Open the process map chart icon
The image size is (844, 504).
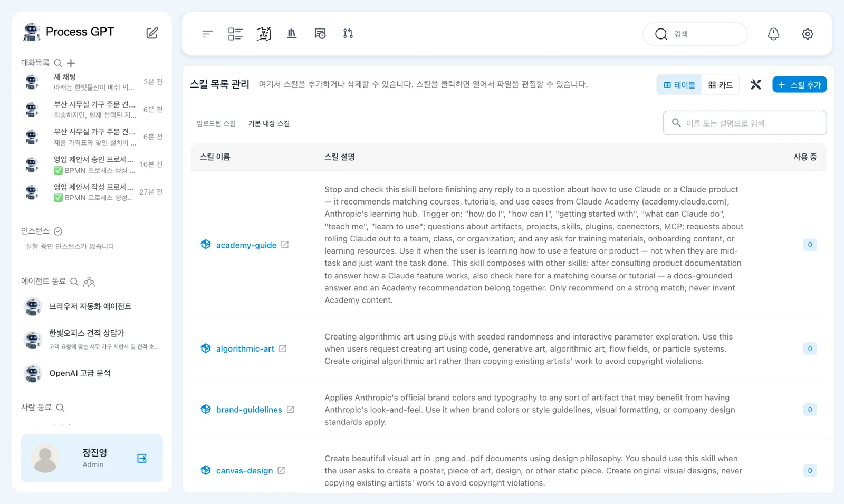(264, 34)
